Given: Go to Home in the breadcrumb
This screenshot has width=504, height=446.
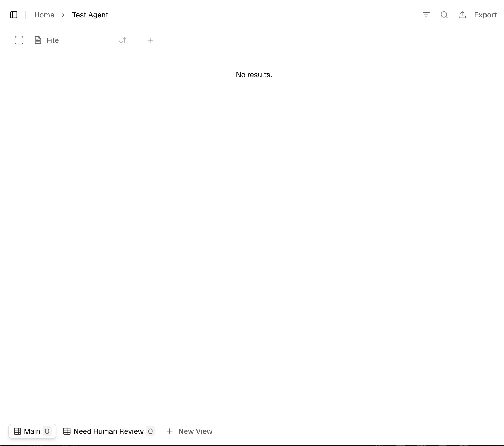Looking at the screenshot, I should click(44, 15).
